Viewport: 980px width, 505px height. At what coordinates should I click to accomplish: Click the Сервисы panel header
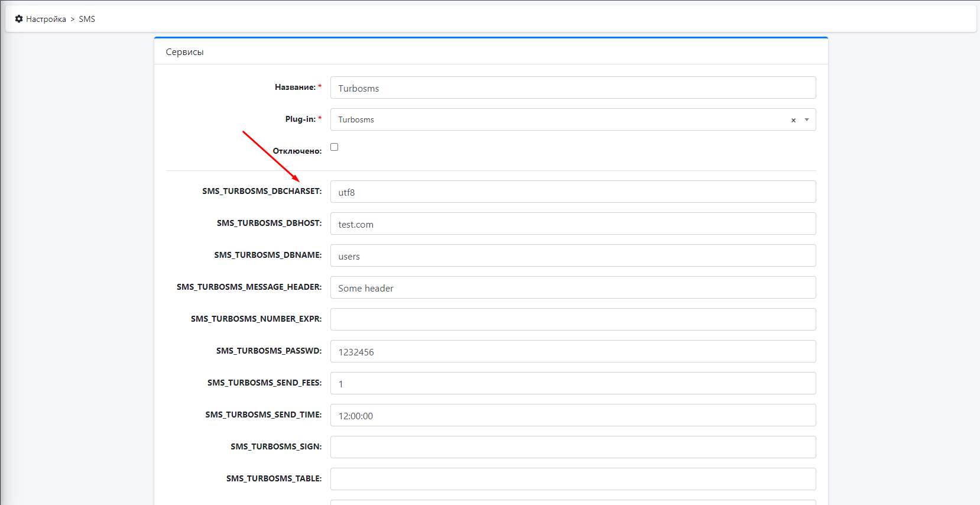tap(184, 52)
